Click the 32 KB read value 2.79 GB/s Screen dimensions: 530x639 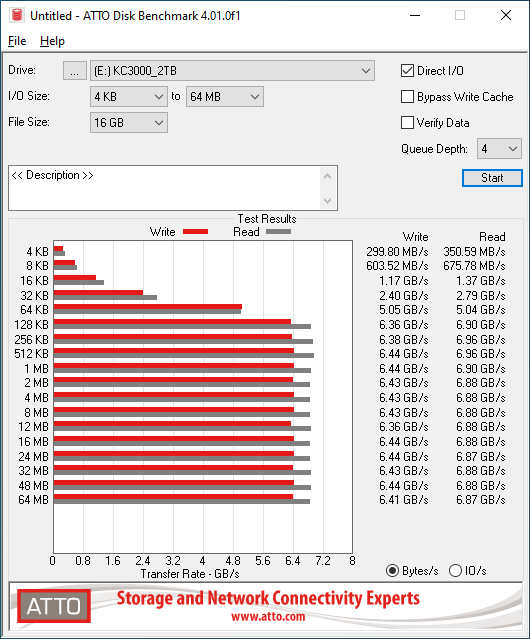click(x=481, y=295)
